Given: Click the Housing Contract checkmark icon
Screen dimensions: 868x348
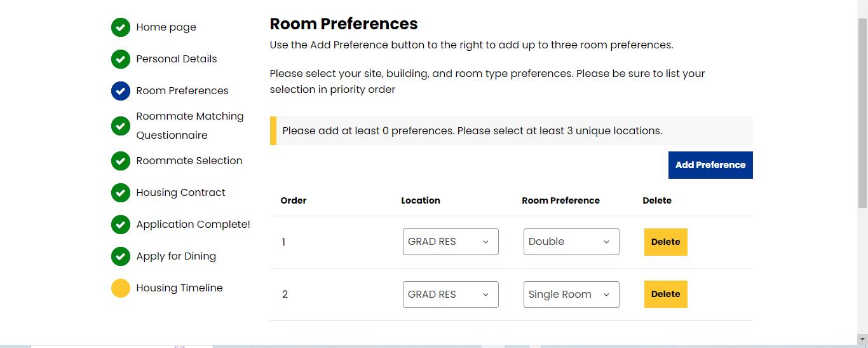Looking at the screenshot, I should click(x=121, y=193).
